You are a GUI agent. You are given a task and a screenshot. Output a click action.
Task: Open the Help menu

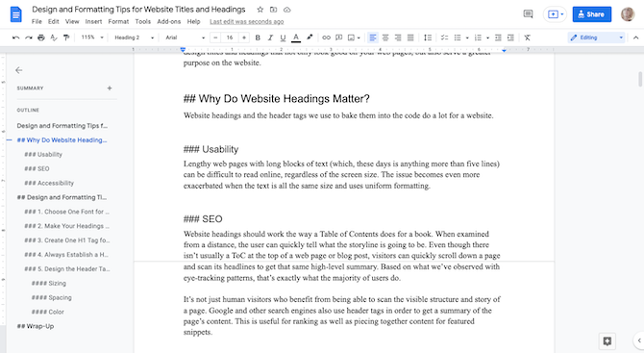coord(193,22)
